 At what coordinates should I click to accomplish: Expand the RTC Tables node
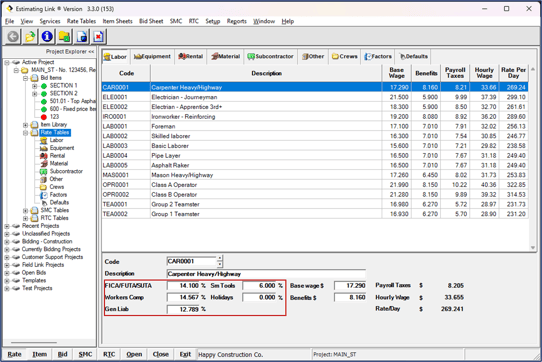(25, 219)
